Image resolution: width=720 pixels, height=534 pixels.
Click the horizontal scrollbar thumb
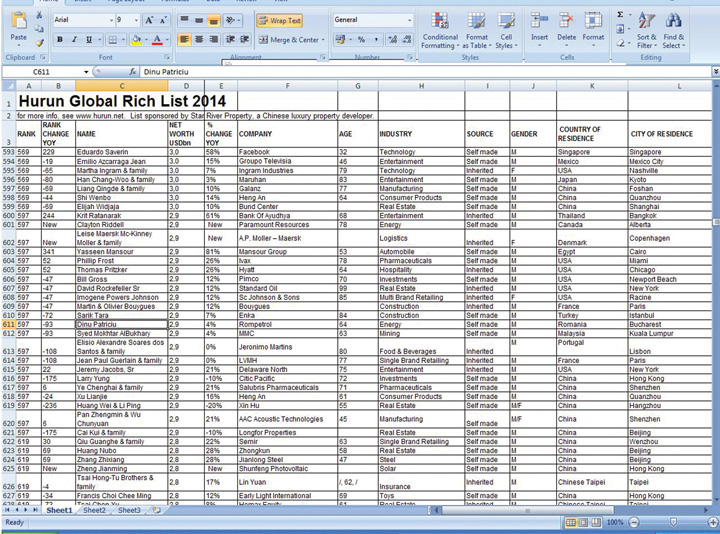point(528,510)
